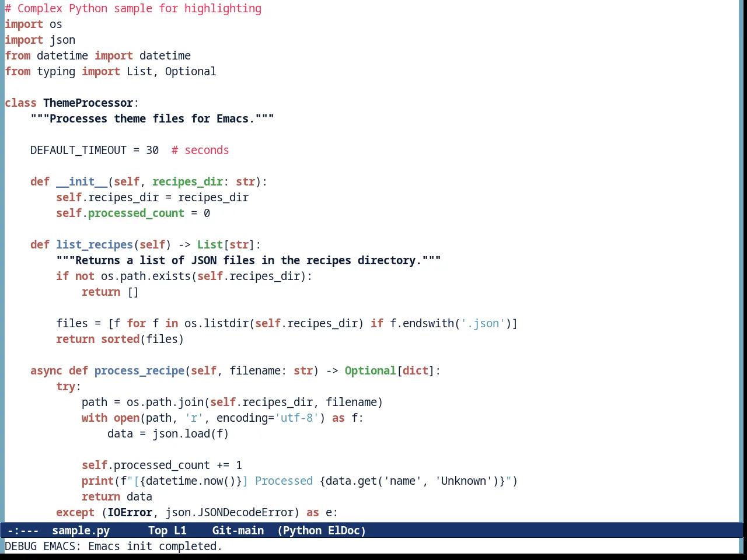Click the ElDoc minor mode indicator

[344, 530]
